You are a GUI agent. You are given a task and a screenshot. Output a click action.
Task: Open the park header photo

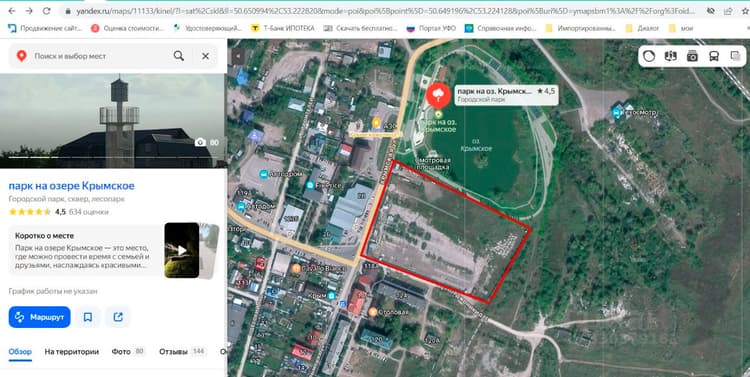click(113, 120)
